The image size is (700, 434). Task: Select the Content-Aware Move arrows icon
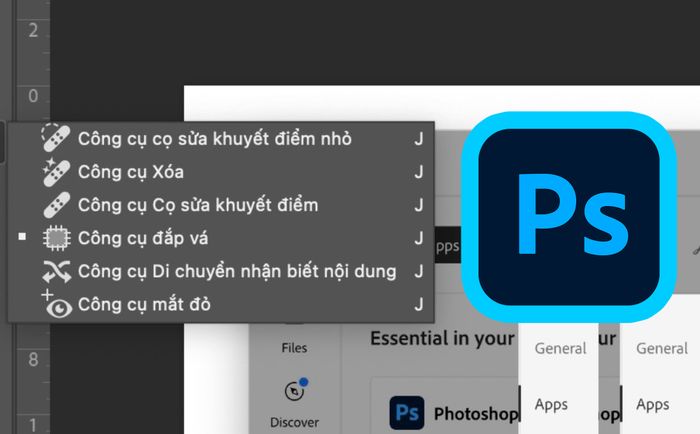[x=56, y=271]
